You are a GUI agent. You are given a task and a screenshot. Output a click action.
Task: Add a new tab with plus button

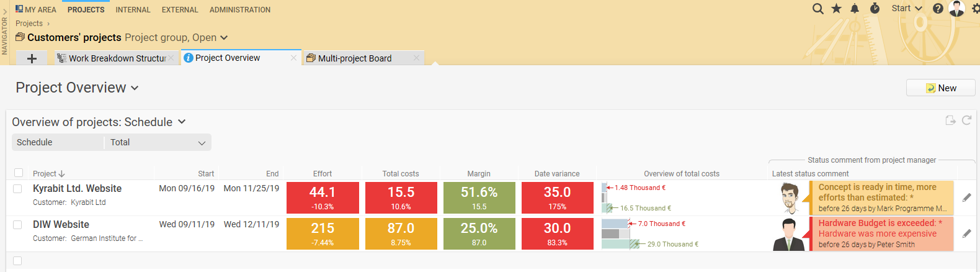(x=32, y=58)
